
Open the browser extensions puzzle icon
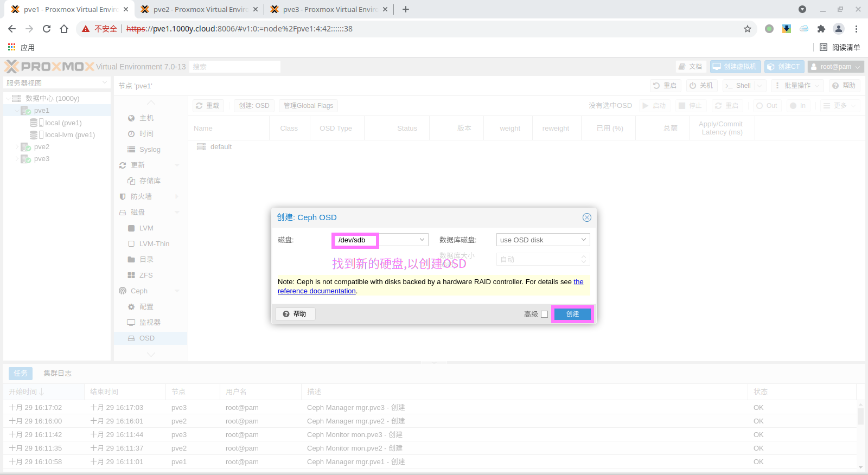tap(821, 29)
